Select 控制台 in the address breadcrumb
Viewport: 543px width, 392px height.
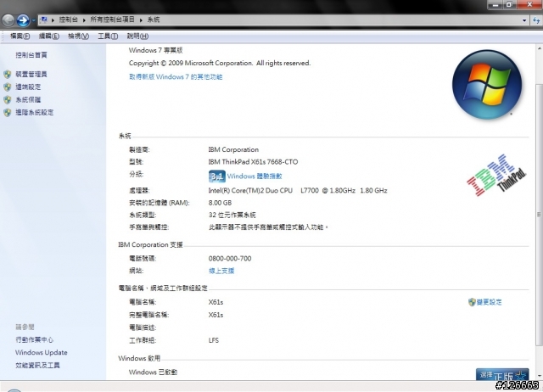[68, 20]
